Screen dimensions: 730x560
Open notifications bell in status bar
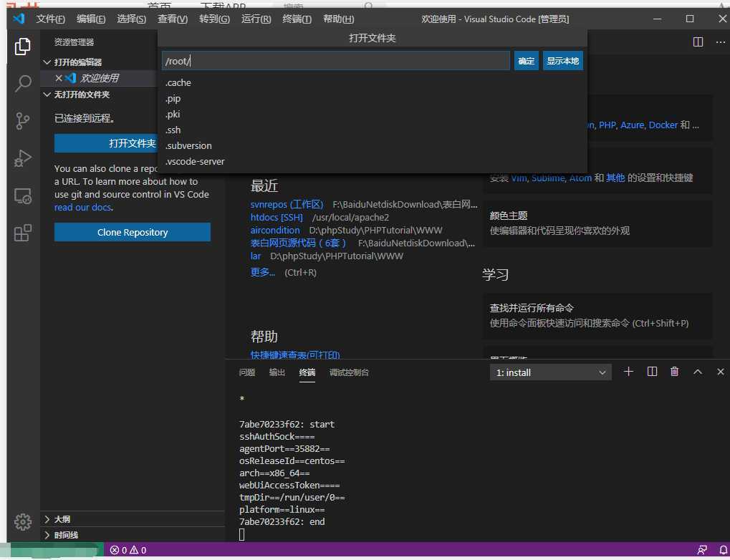[723, 550]
